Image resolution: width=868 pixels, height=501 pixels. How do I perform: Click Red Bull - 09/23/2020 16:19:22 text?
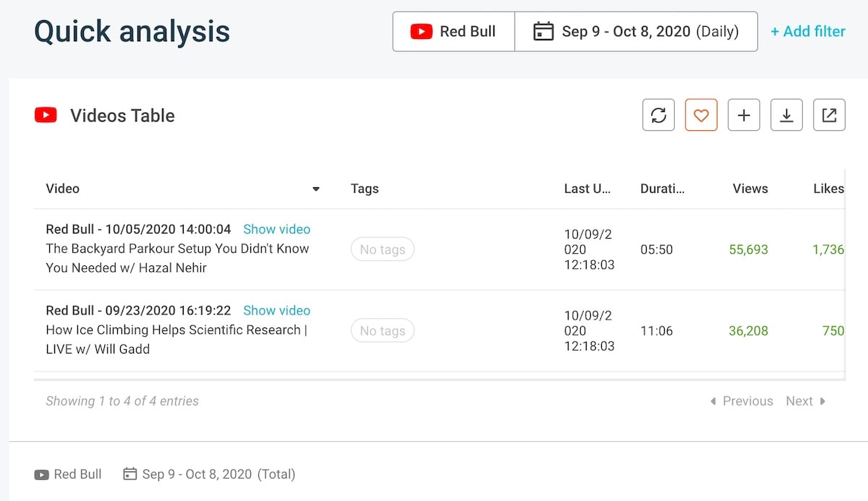pyautogui.click(x=138, y=310)
